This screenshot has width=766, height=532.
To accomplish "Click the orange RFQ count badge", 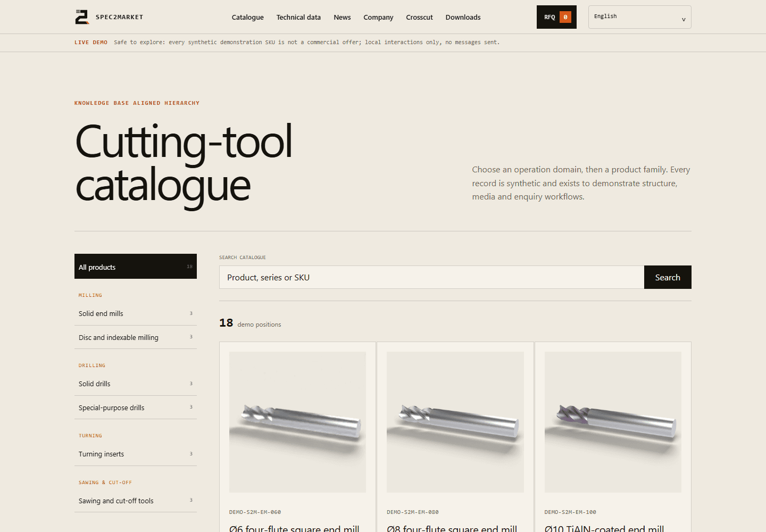I will 565,17.
